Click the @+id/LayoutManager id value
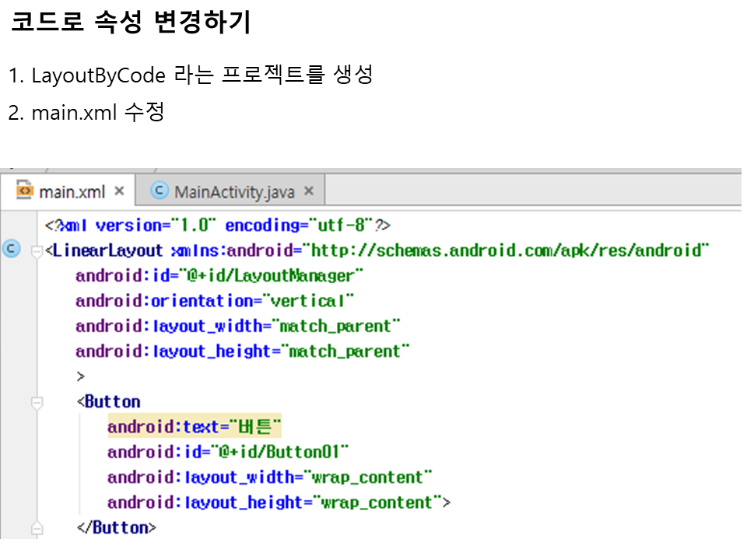 [272, 275]
